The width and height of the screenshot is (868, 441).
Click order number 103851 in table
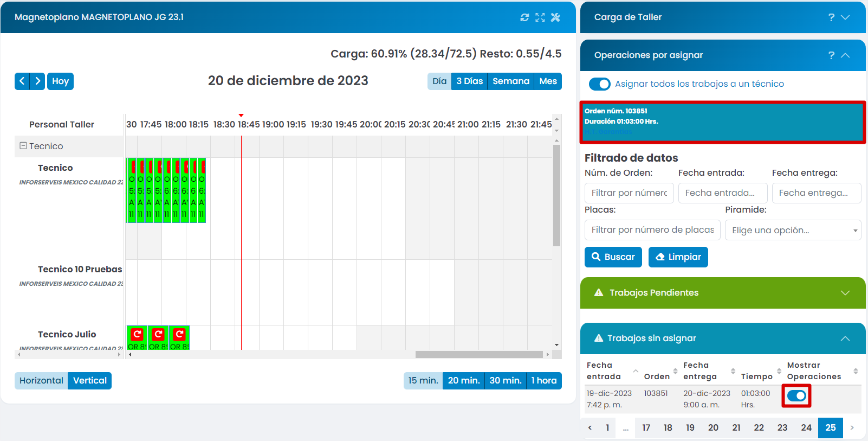click(656, 393)
